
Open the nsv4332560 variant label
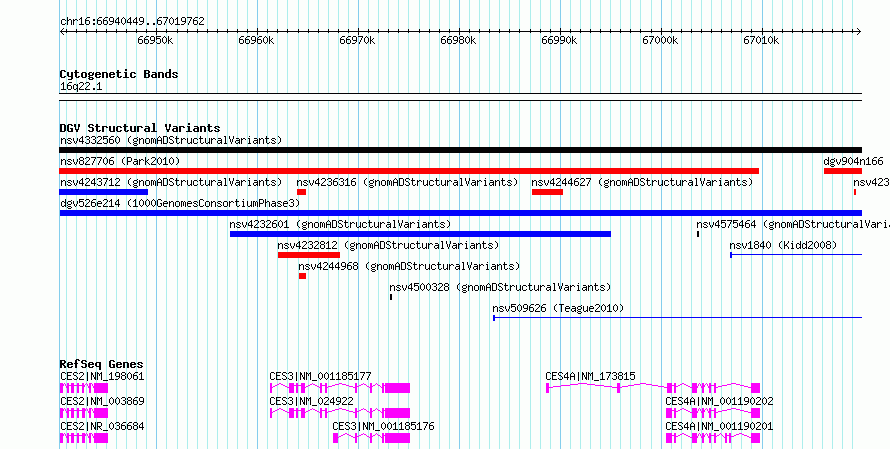click(171, 140)
